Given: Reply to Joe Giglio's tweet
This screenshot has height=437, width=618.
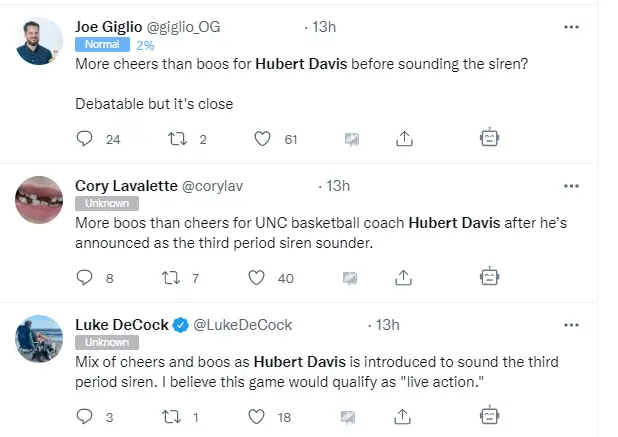Looking at the screenshot, I should coord(85,139).
